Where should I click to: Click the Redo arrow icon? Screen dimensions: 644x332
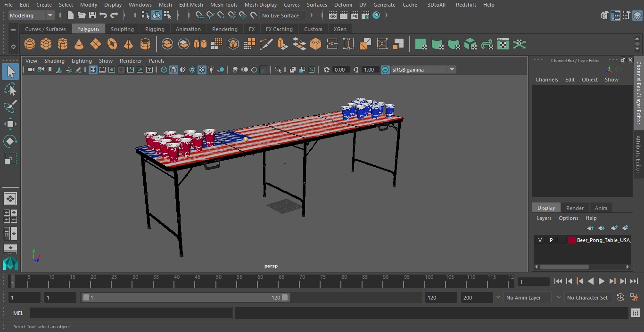click(x=114, y=16)
